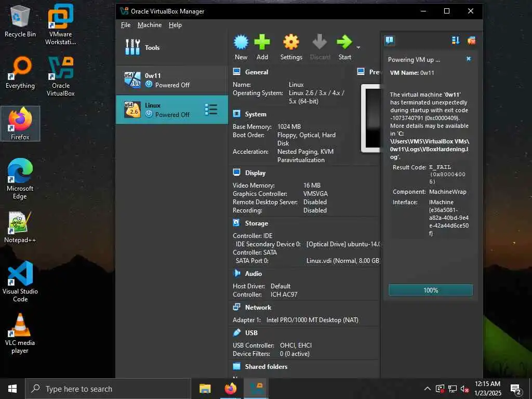Click the Optical Drive ubuntu entry
The image size is (532, 399).
point(343,244)
